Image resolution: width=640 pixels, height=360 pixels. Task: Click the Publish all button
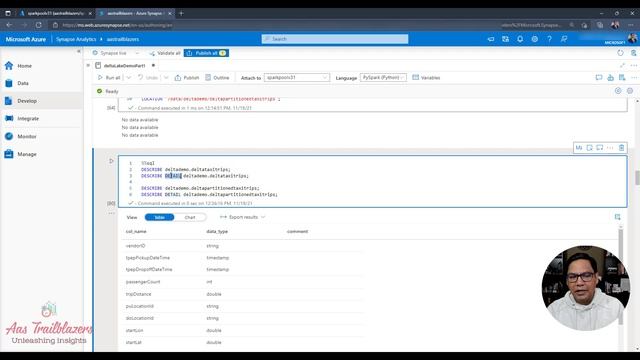[x=206, y=53]
